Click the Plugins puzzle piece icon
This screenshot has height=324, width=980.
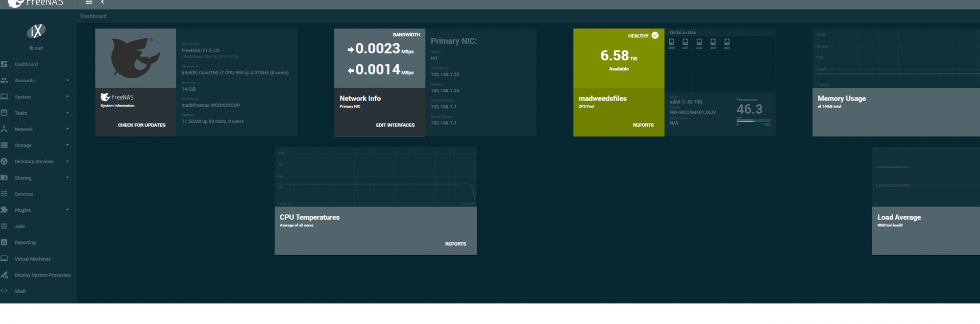click(4, 210)
